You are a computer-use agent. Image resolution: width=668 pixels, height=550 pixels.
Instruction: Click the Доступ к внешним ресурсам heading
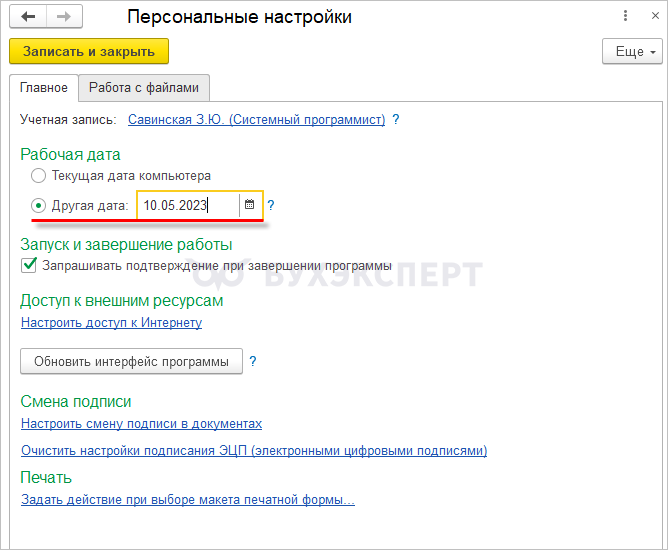click(121, 301)
